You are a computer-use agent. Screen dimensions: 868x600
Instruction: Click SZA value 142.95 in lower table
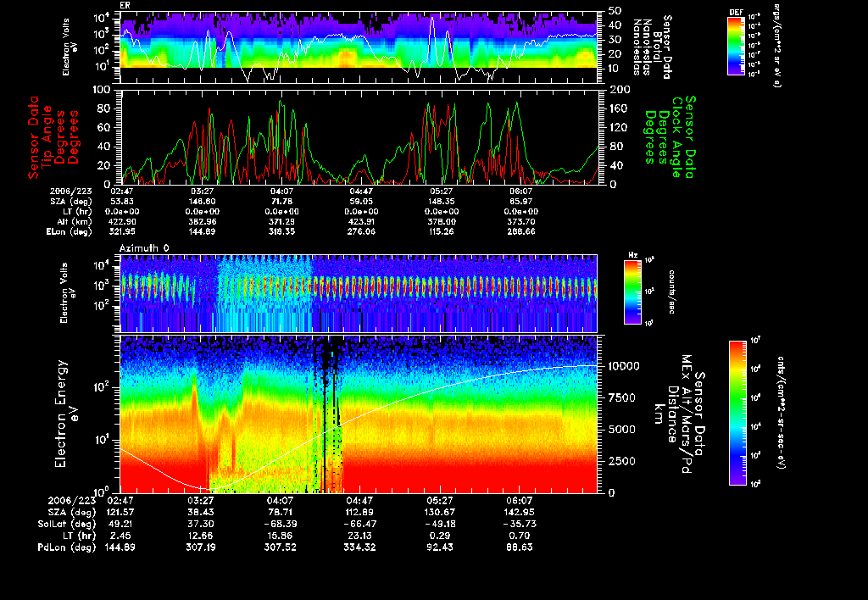tap(520, 512)
